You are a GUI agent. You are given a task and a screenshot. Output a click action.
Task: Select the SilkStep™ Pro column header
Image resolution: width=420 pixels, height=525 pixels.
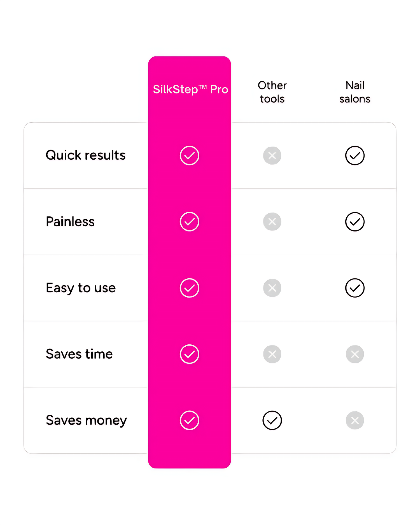coord(190,90)
